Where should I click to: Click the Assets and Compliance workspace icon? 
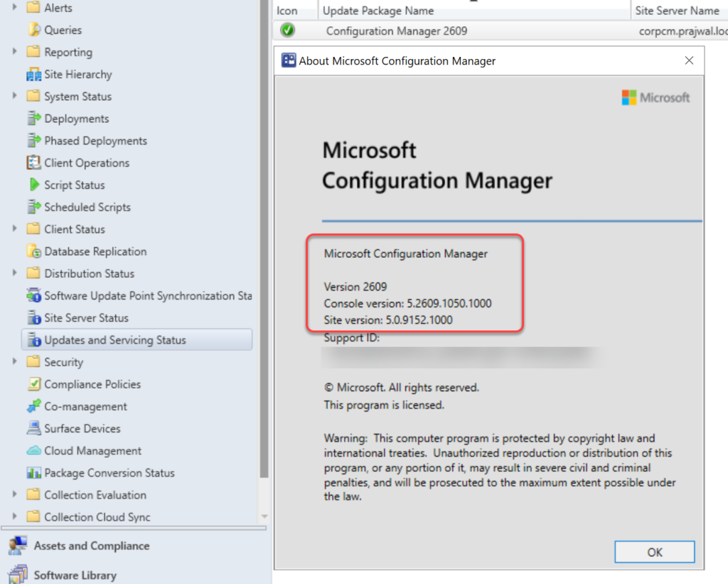point(18,546)
